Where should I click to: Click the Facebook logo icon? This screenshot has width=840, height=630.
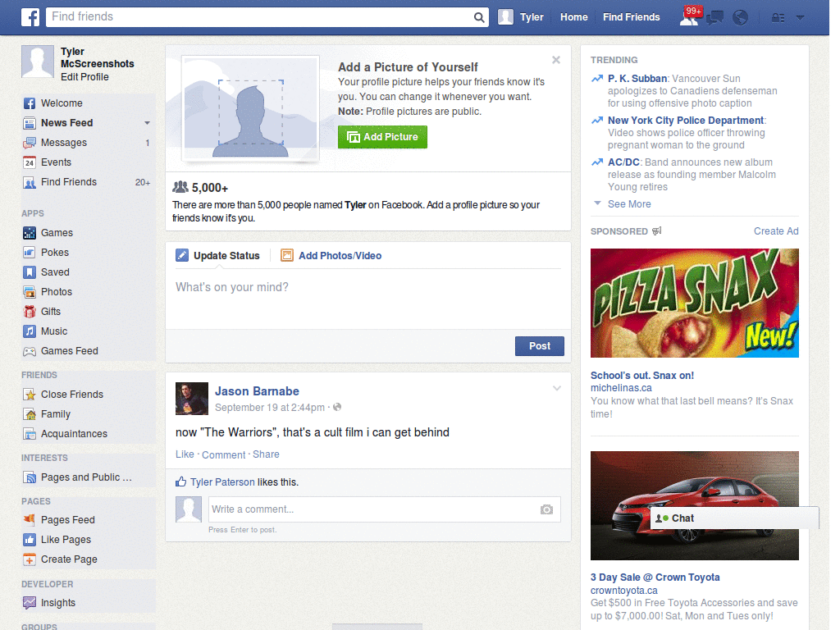[x=30, y=17]
